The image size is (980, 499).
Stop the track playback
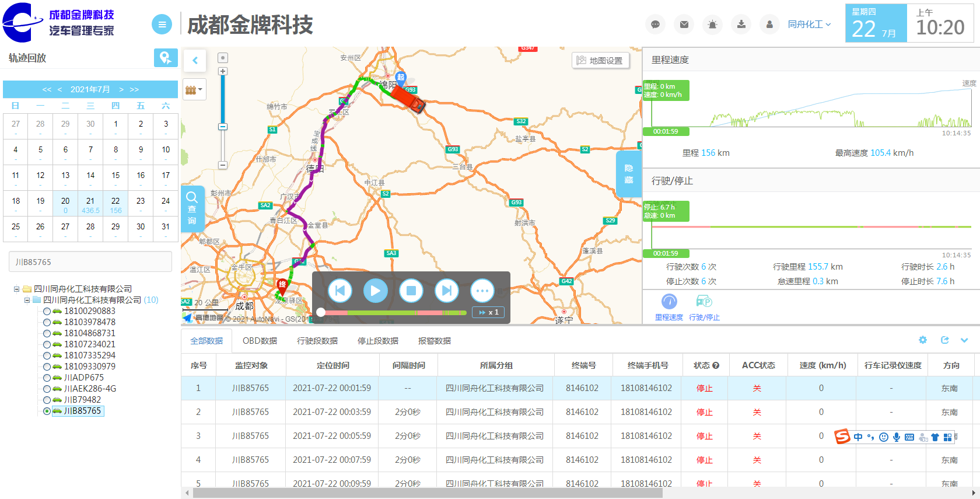pos(411,291)
